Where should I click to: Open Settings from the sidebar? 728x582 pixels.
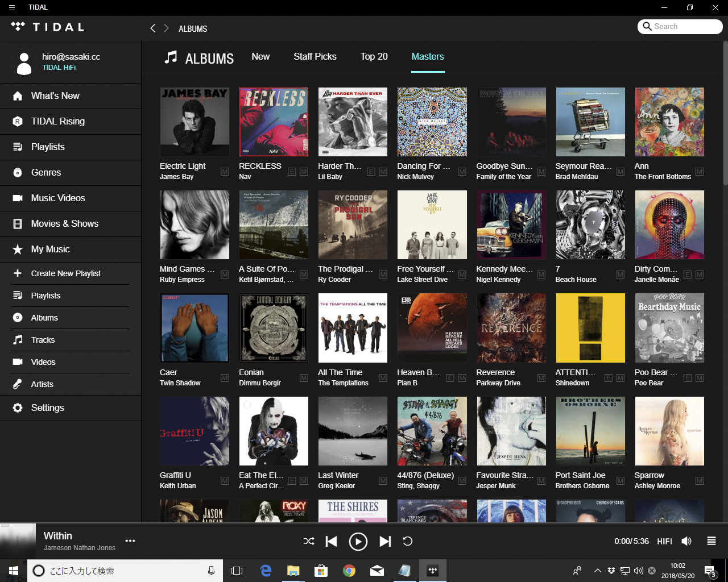pyautogui.click(x=47, y=408)
